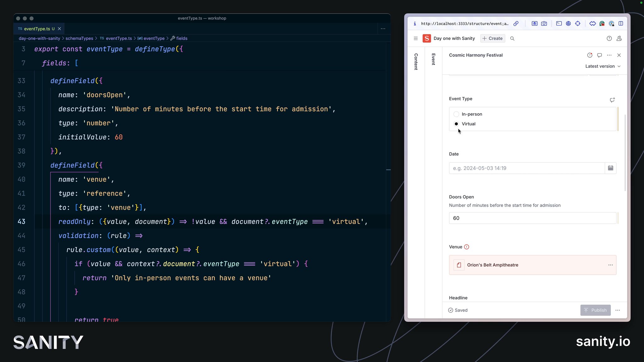Viewport: 644px width, 362px height.
Task: Click the Create button in Sanity toolbar
Action: [492, 38]
